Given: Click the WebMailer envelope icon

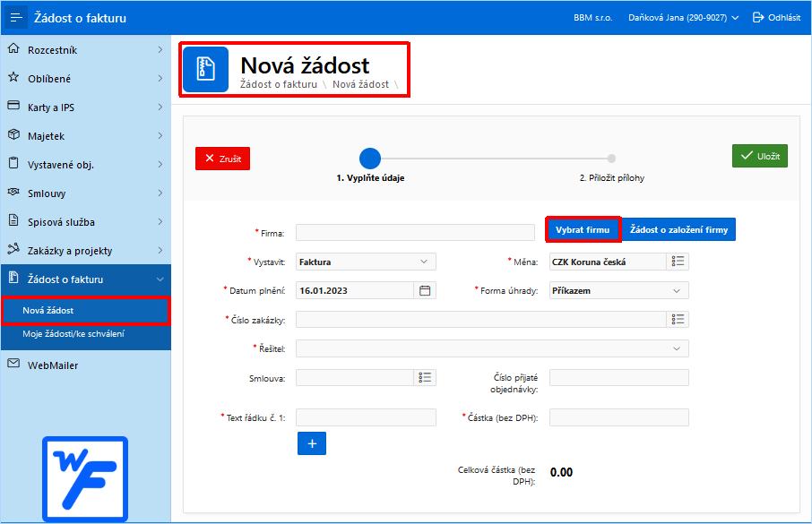Looking at the screenshot, I should pyautogui.click(x=13, y=364).
